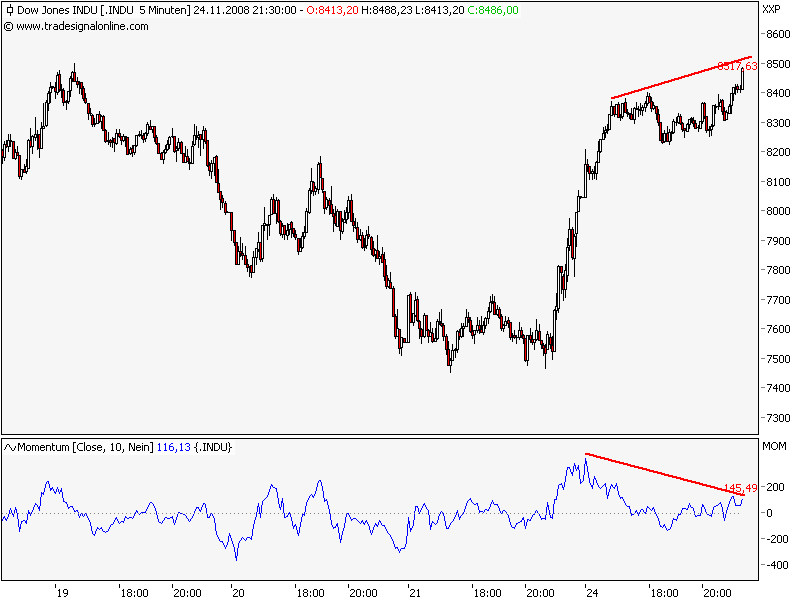
Task: Click the open value O:8413,20
Action: (x=332, y=10)
